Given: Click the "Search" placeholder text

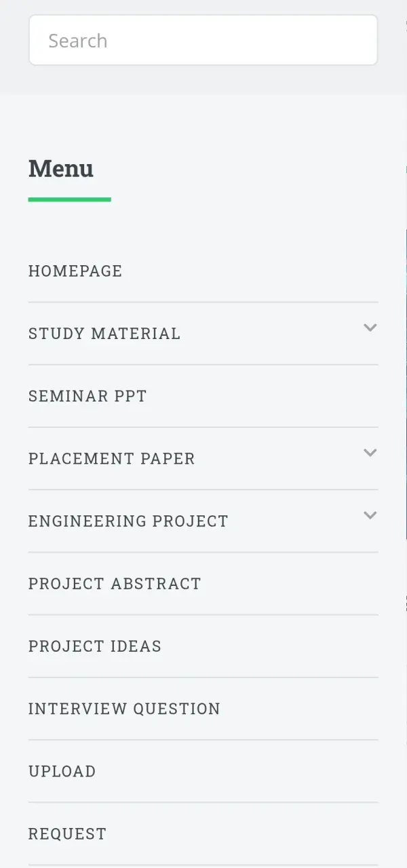Looking at the screenshot, I should tap(78, 41).
